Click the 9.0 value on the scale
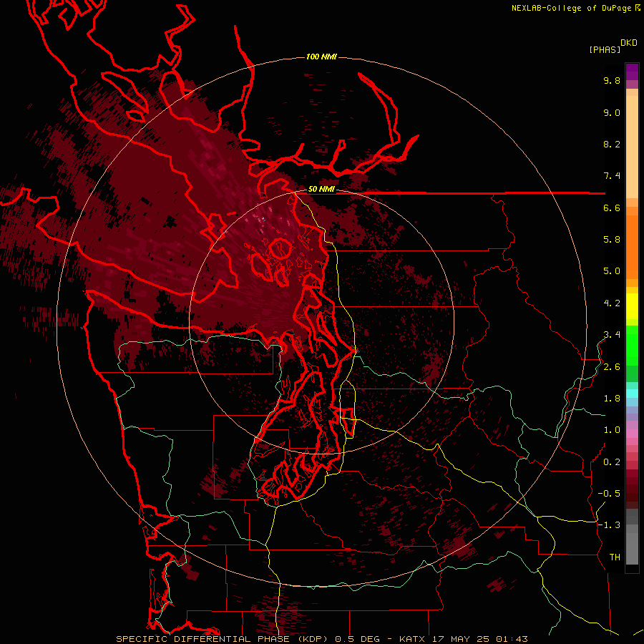The width and height of the screenshot is (644, 644). point(612,112)
